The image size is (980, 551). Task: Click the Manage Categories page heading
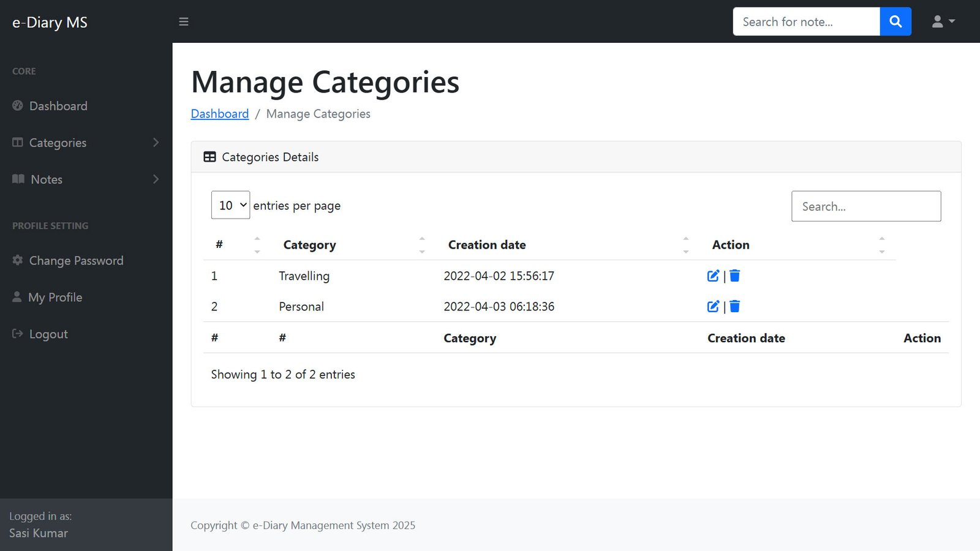[325, 82]
